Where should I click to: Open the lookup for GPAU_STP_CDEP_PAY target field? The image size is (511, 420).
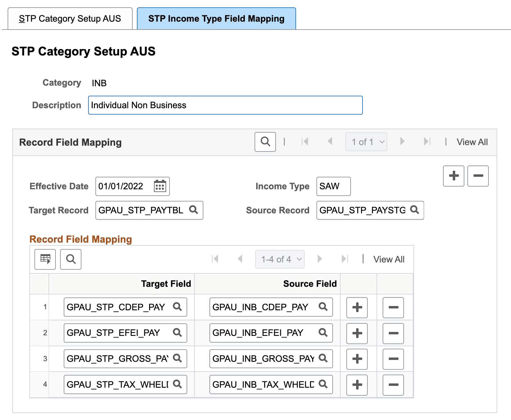click(x=177, y=307)
